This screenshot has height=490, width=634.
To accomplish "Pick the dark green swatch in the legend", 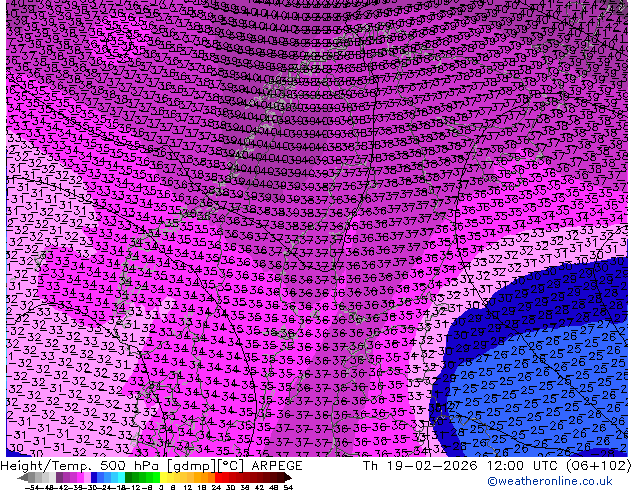I will coord(128,478).
